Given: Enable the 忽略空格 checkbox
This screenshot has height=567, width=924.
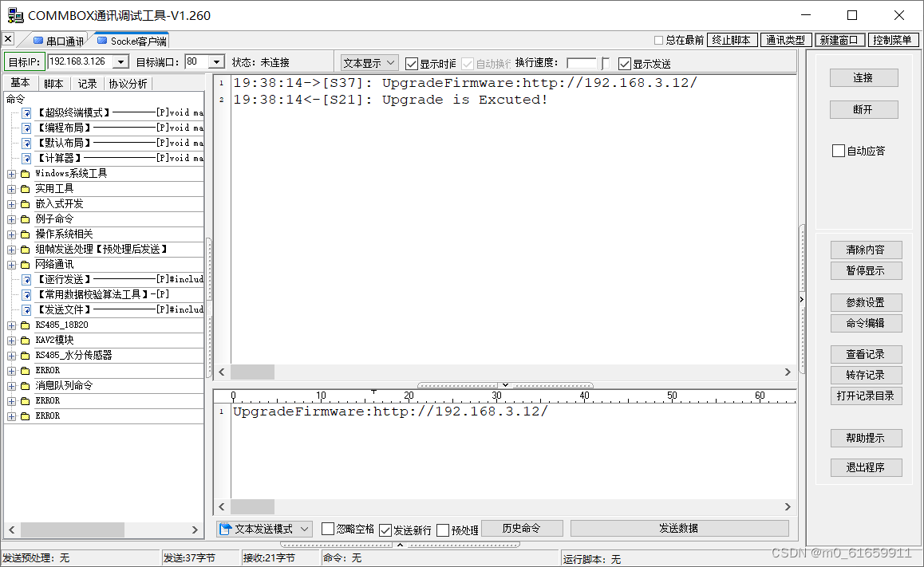Looking at the screenshot, I should (327, 528).
